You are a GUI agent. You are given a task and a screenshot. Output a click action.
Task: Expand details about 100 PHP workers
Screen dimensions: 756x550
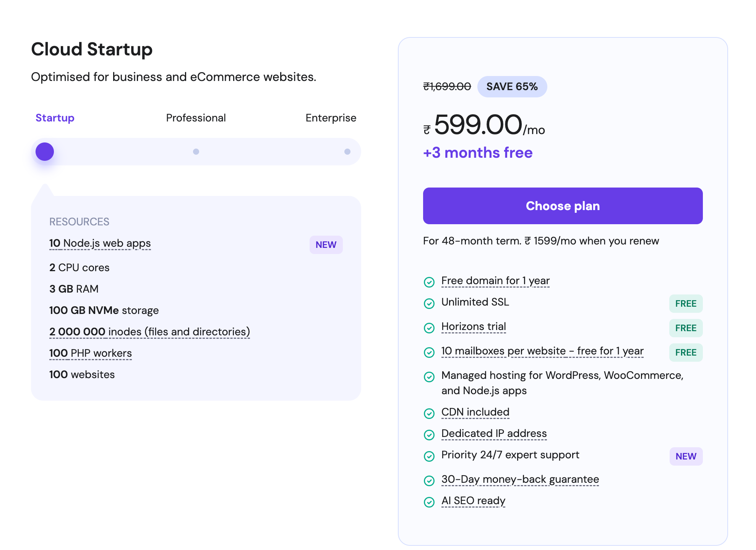point(90,353)
